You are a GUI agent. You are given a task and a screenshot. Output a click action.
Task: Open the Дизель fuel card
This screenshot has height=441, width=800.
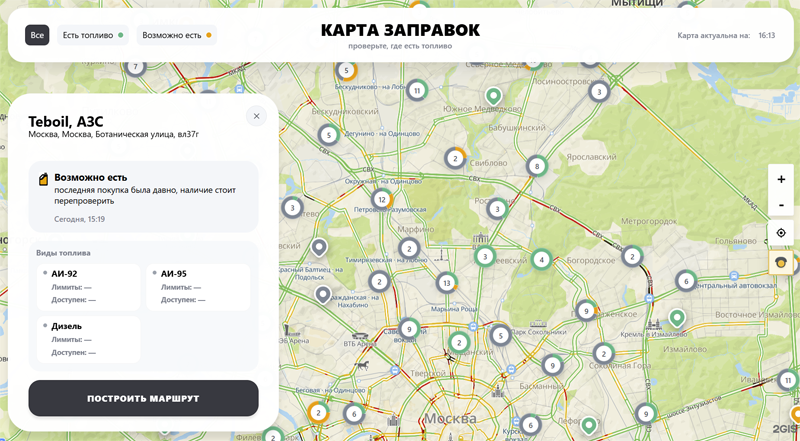(x=88, y=339)
